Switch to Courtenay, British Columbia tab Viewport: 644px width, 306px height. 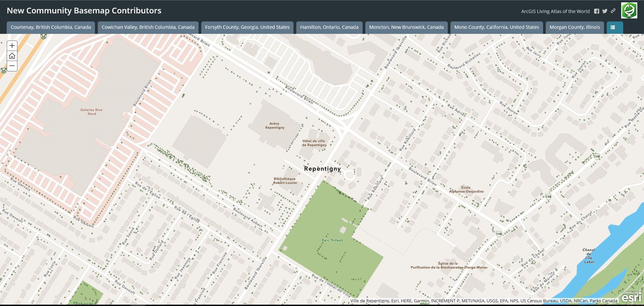point(51,27)
